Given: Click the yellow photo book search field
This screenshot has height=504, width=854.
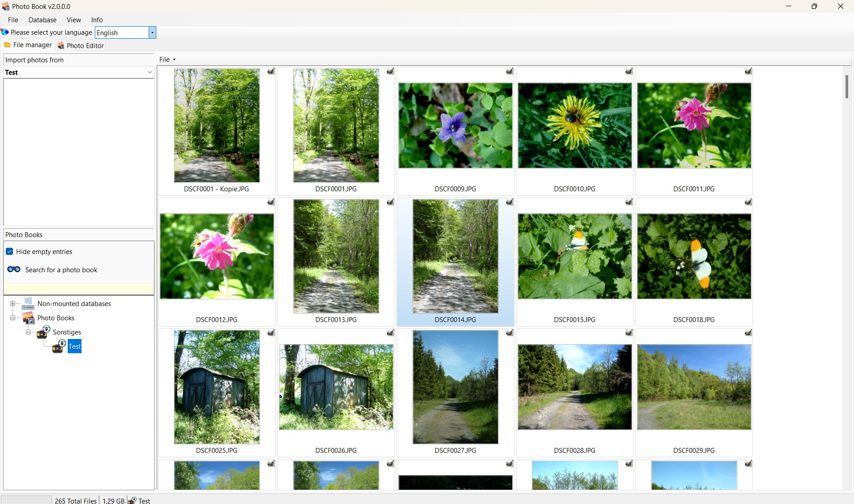Looking at the screenshot, I should coord(79,289).
